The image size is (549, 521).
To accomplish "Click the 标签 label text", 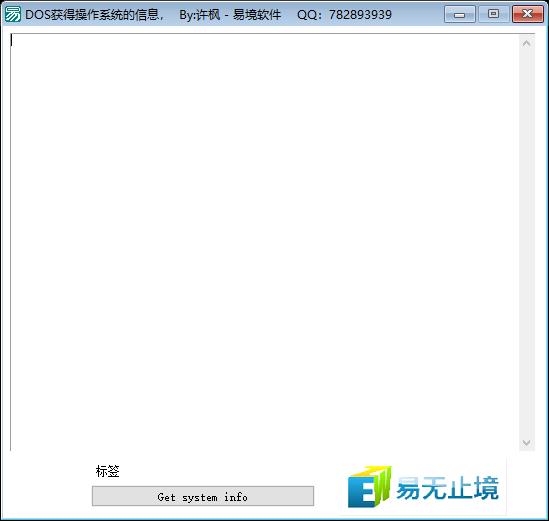I will pyautogui.click(x=107, y=471).
